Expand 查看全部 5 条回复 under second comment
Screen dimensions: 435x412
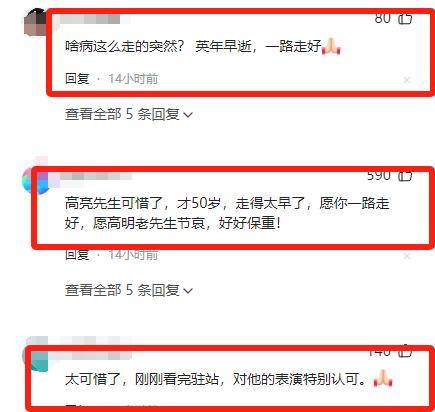click(x=129, y=290)
